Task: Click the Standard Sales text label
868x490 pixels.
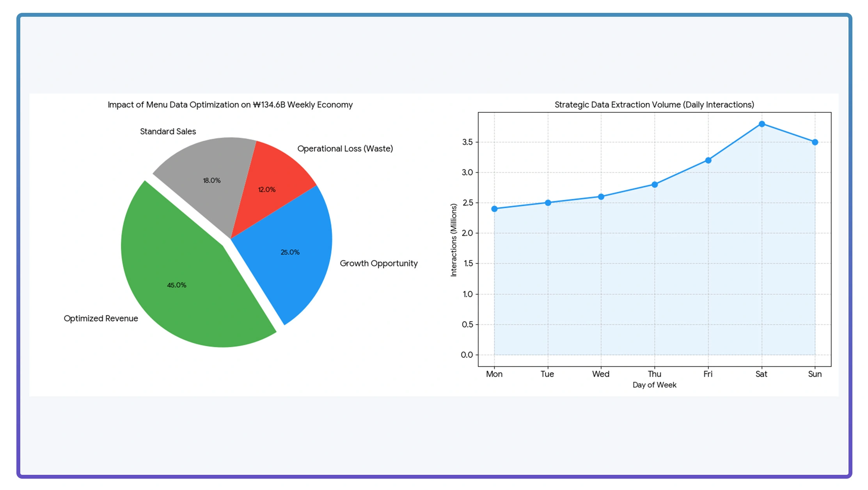Action: tap(168, 132)
